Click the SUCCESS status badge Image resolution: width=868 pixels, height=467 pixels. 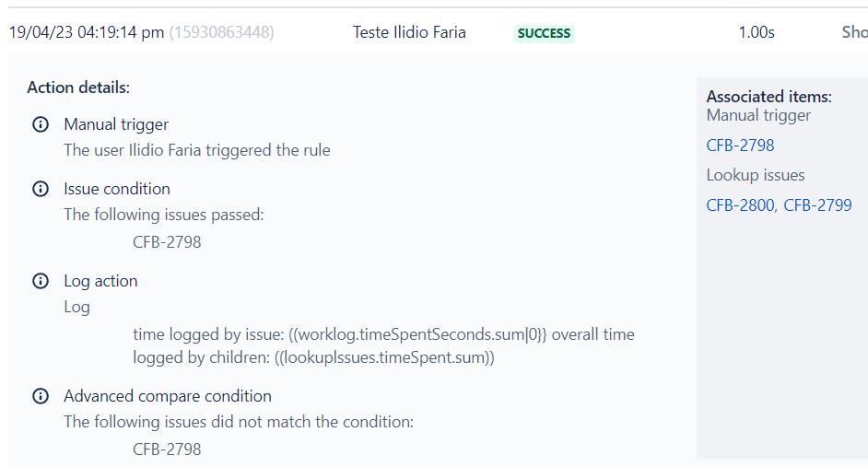tap(544, 33)
